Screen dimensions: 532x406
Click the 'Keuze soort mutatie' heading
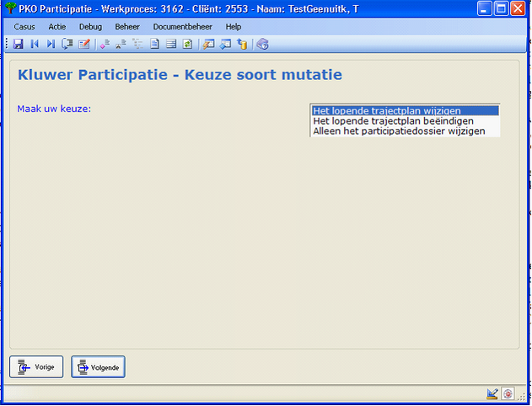pyautogui.click(x=263, y=75)
